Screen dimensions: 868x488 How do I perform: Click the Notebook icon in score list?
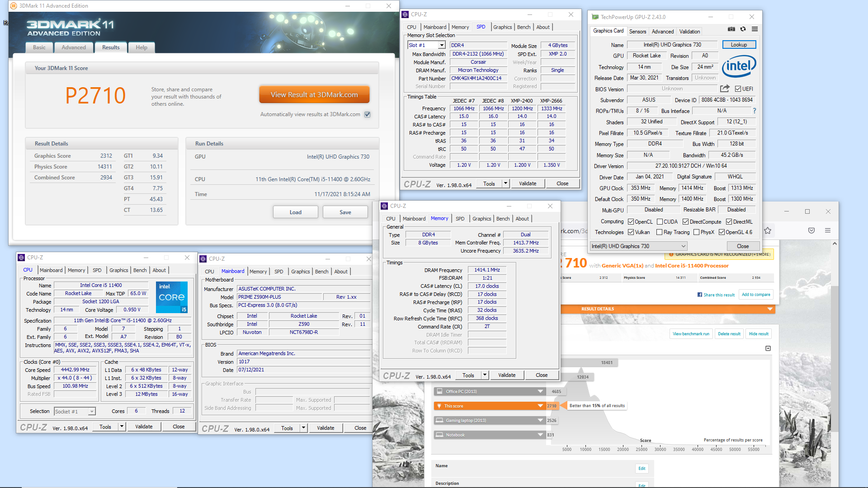pos(439,435)
